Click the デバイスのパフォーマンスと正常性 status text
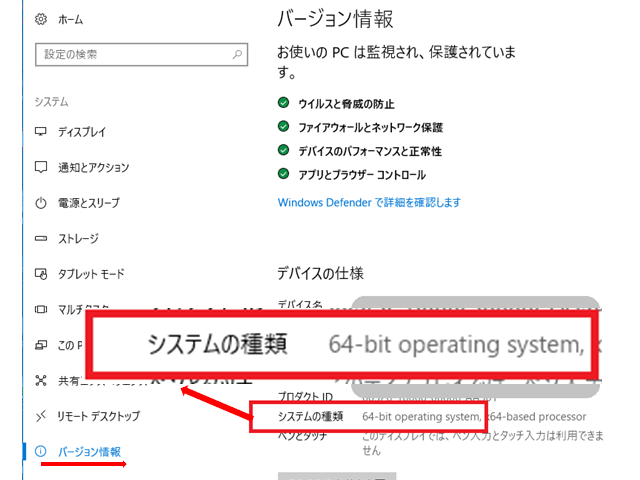640x480 pixels. click(370, 152)
